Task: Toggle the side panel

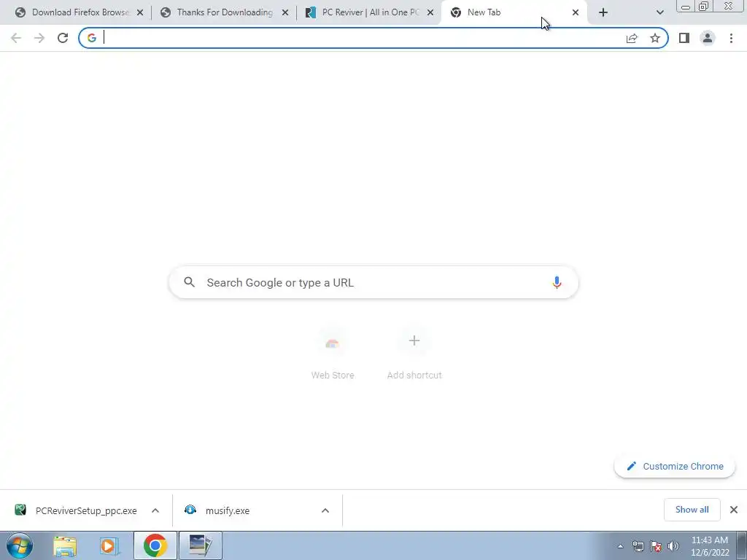Action: pos(684,38)
